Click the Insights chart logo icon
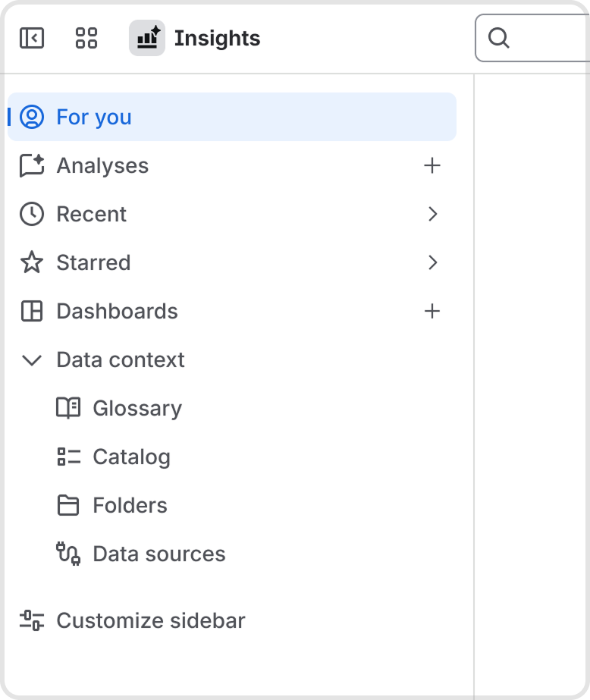The width and height of the screenshot is (590, 700). pyautogui.click(x=147, y=38)
